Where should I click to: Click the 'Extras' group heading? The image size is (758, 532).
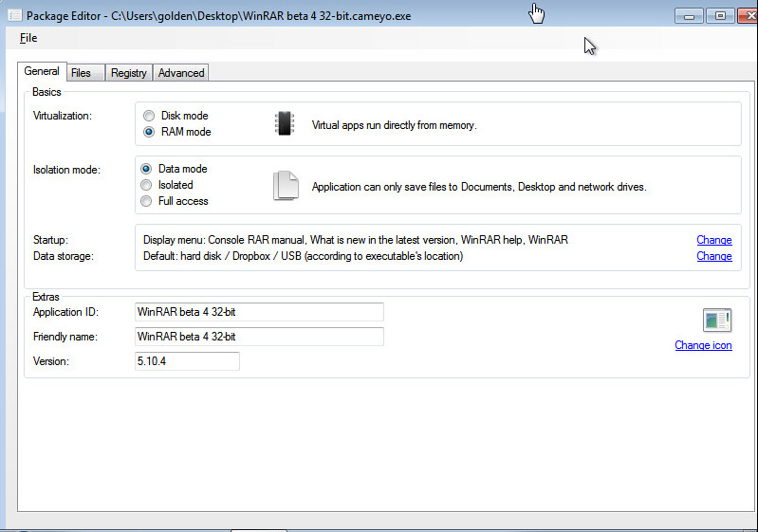point(46,297)
